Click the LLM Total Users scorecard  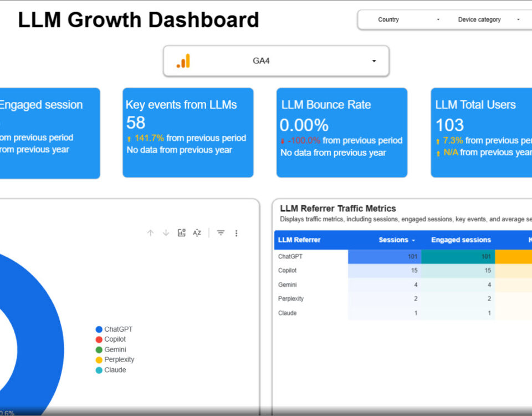point(482,133)
